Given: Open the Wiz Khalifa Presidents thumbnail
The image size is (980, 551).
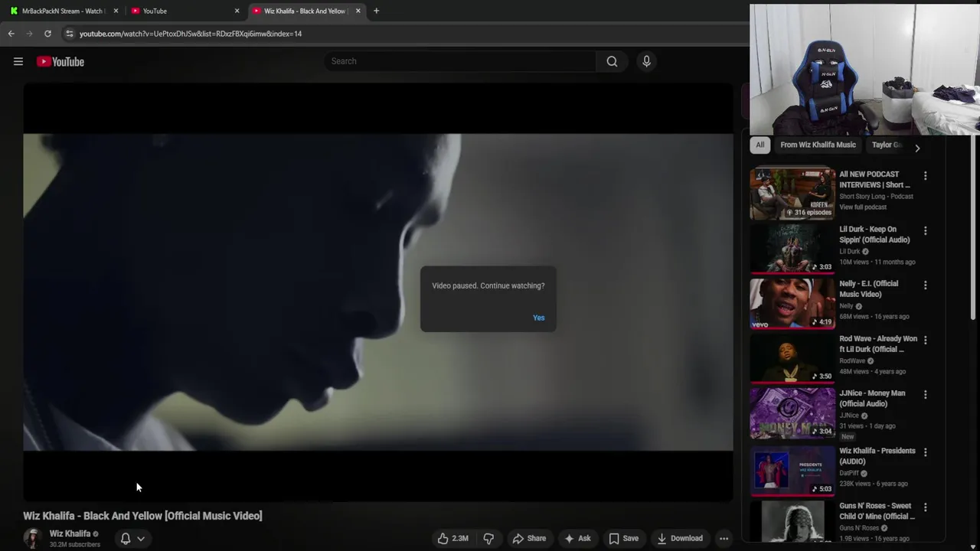Looking at the screenshot, I should click(792, 470).
